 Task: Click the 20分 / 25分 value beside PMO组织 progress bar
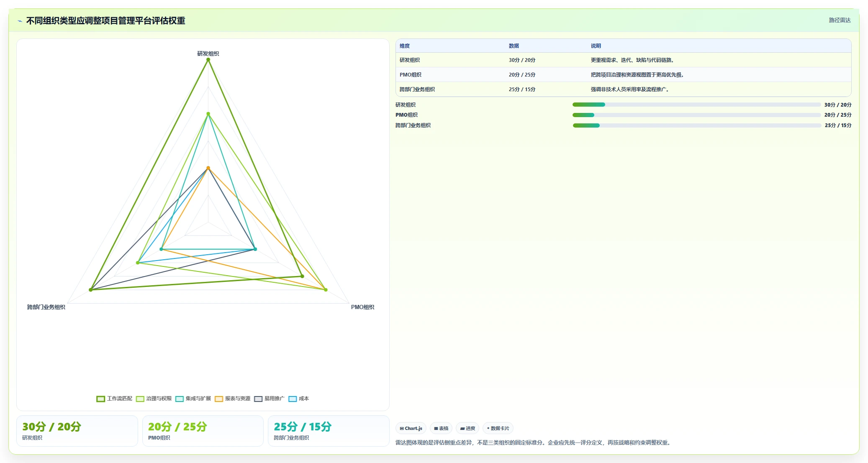click(838, 115)
